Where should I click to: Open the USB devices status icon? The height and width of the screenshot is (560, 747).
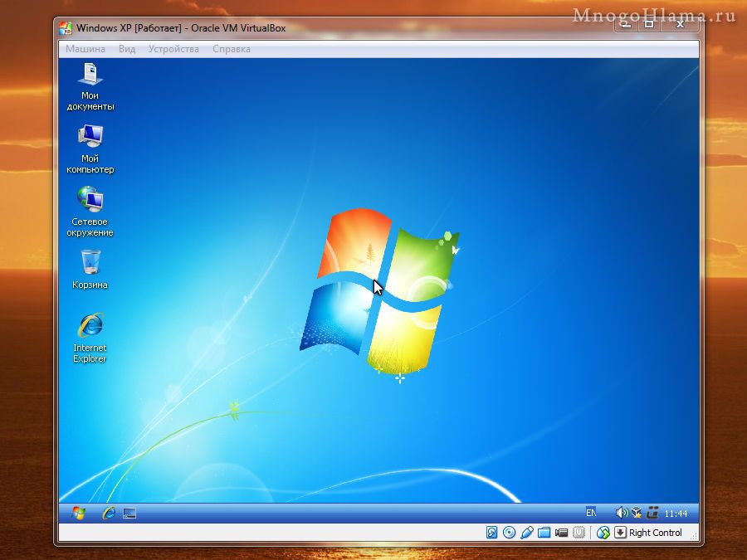click(527, 533)
